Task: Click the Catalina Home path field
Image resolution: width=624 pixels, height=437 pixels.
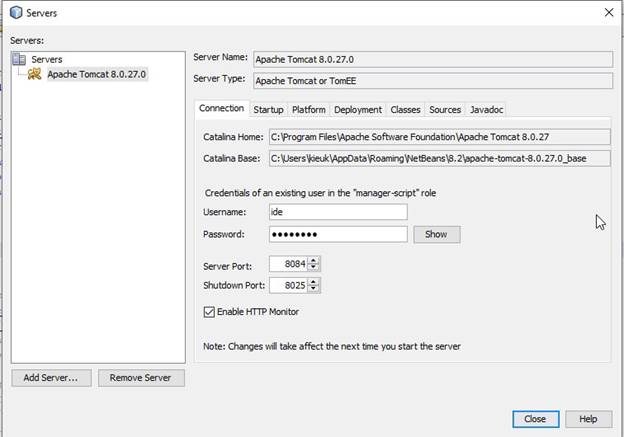Action: click(440, 137)
